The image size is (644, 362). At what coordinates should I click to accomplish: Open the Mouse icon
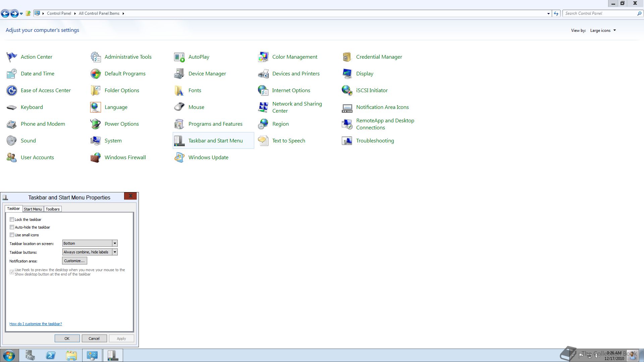179,107
